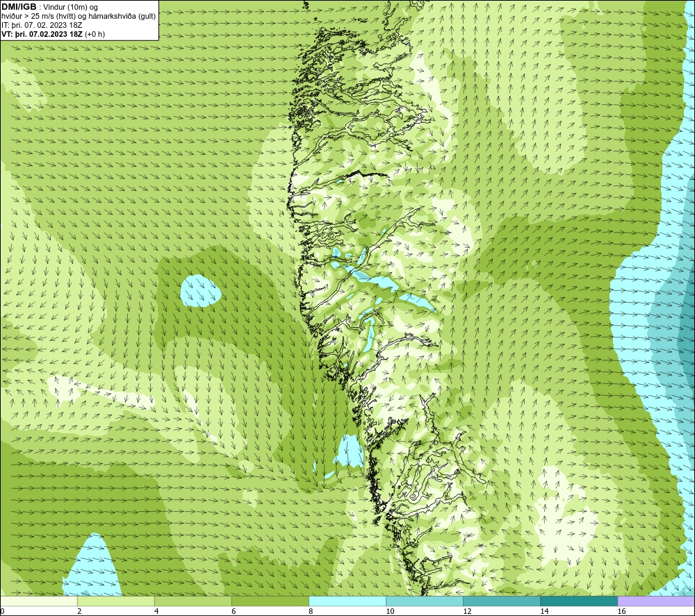The height and width of the screenshot is (616, 695).
Task: Click the 8–10 m/s light cyan legend swatch
Action: pos(347,601)
